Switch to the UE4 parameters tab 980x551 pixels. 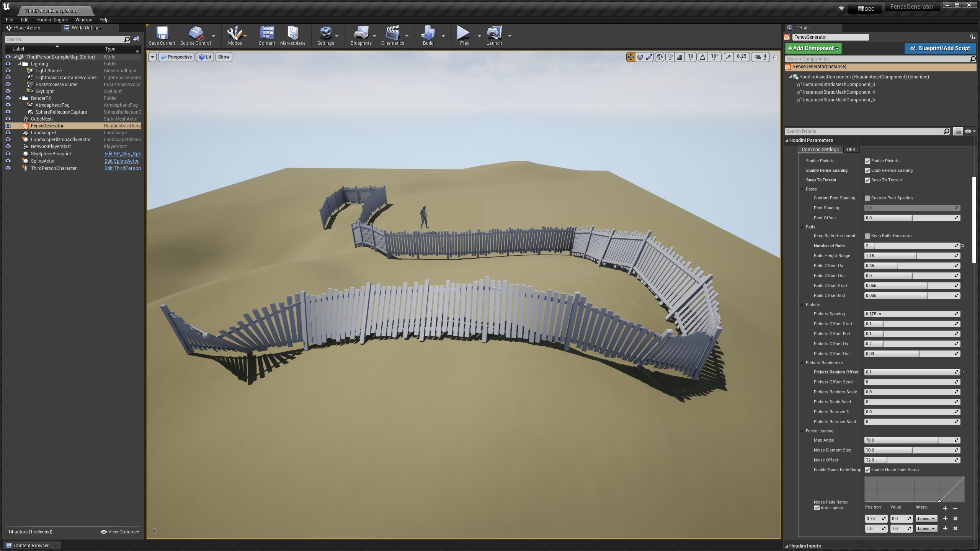[851, 150]
